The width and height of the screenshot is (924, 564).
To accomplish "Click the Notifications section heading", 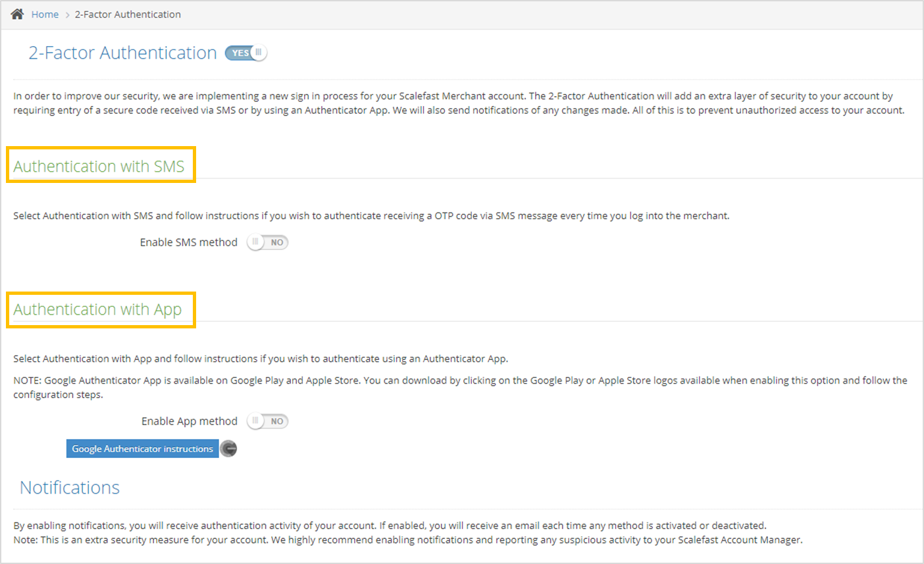I will pyautogui.click(x=70, y=488).
